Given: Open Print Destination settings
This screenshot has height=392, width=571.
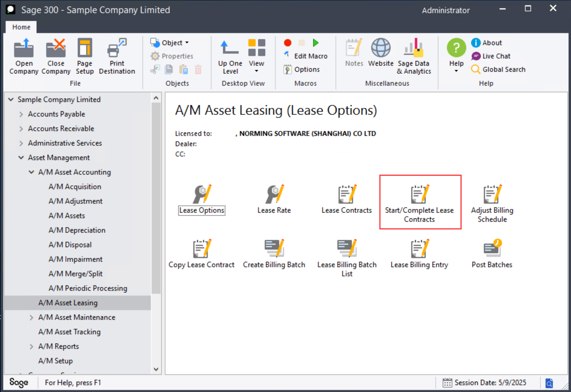Looking at the screenshot, I should [117, 56].
